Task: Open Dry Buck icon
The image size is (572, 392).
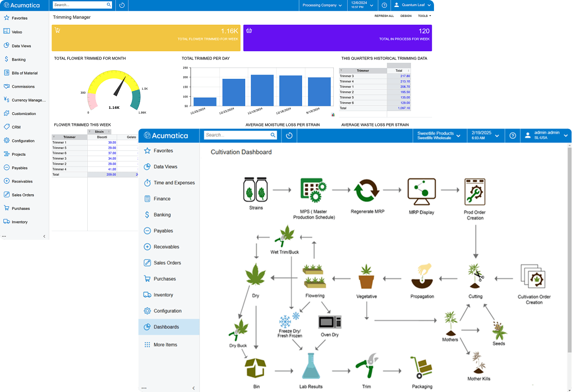Action: (238, 330)
